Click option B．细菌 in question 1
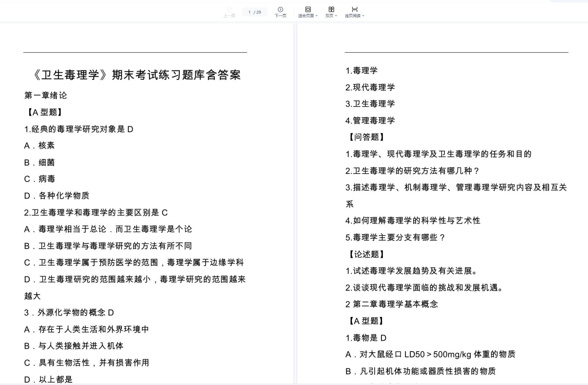This screenshot has height=385, width=588. point(40,162)
